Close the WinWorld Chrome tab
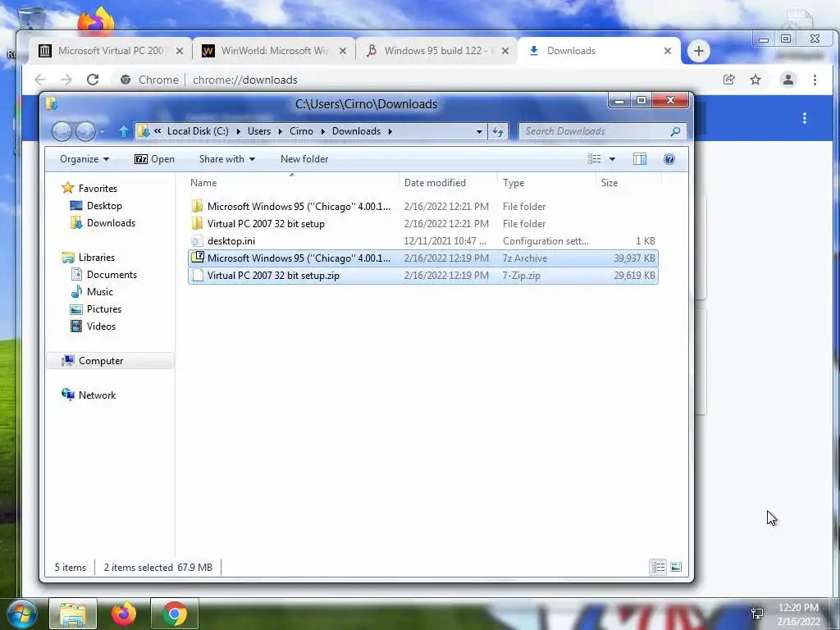840x630 pixels. [x=343, y=51]
